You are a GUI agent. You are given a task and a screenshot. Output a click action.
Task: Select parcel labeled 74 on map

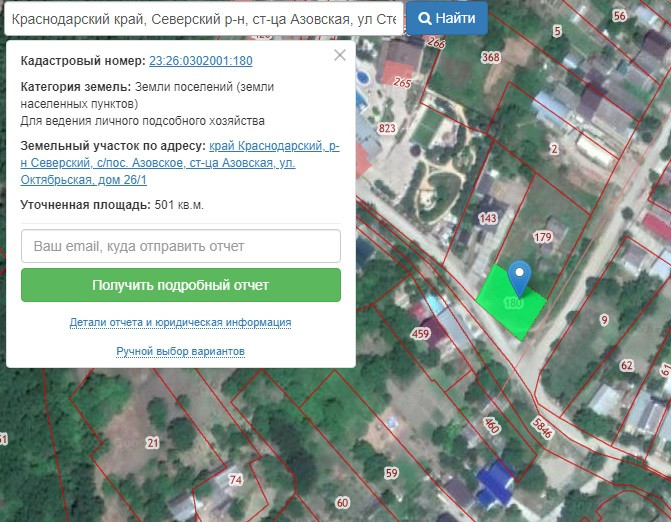click(x=236, y=480)
